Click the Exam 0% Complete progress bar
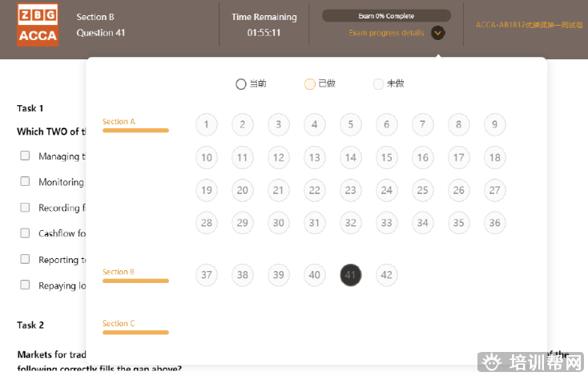The height and width of the screenshot is (376, 588). (x=386, y=15)
